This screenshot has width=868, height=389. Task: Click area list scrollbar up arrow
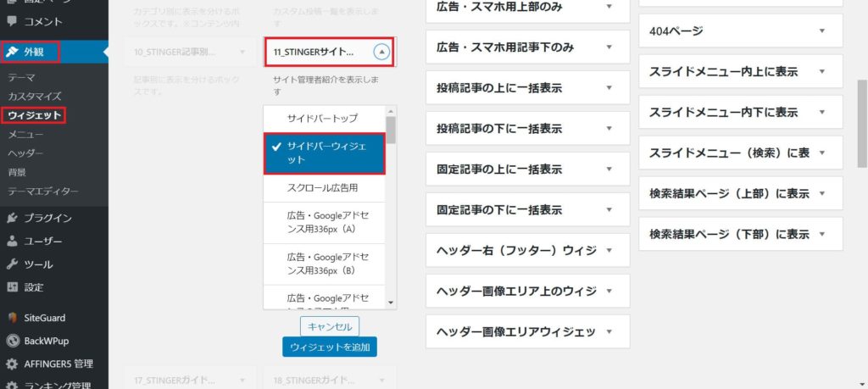(391, 111)
